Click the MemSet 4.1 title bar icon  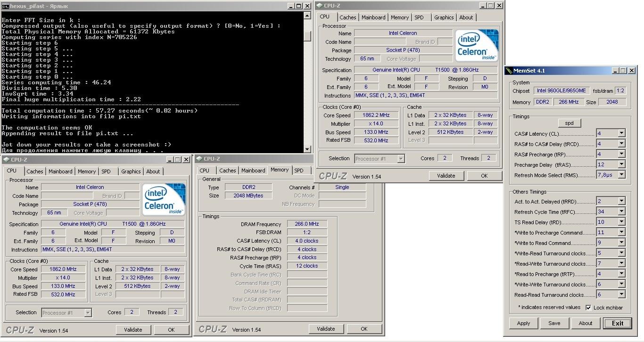[509, 71]
